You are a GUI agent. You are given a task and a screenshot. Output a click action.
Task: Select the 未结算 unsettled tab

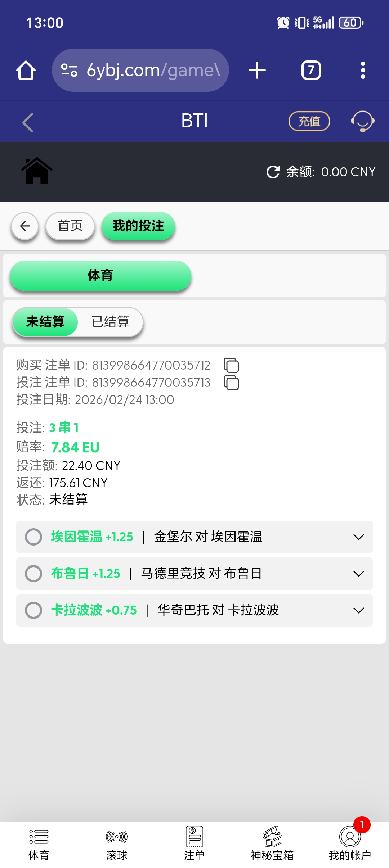click(45, 322)
